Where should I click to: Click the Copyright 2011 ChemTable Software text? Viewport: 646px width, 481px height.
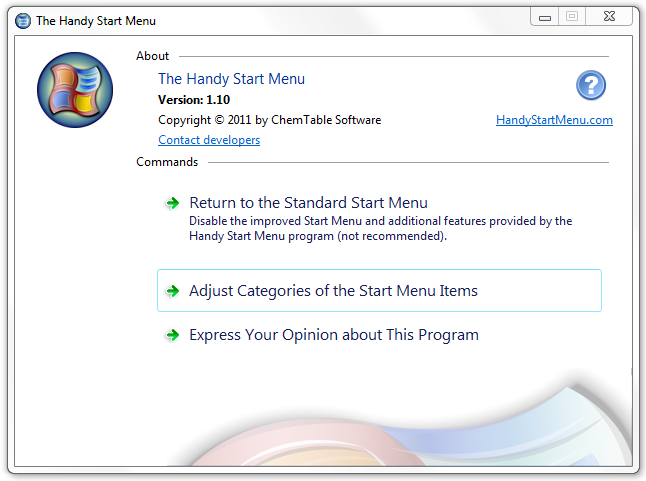(269, 120)
